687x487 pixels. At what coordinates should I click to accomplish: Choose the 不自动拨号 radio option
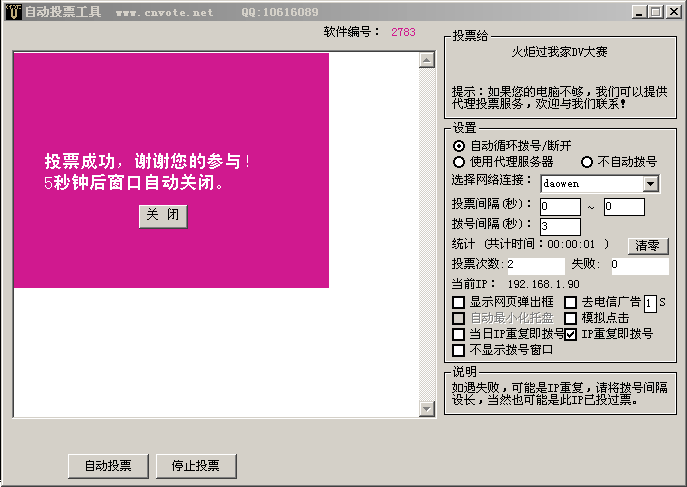[588, 161]
